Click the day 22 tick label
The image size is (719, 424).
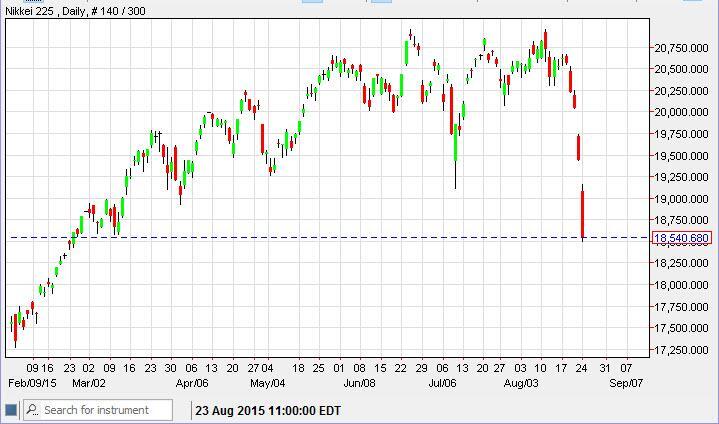point(401,368)
